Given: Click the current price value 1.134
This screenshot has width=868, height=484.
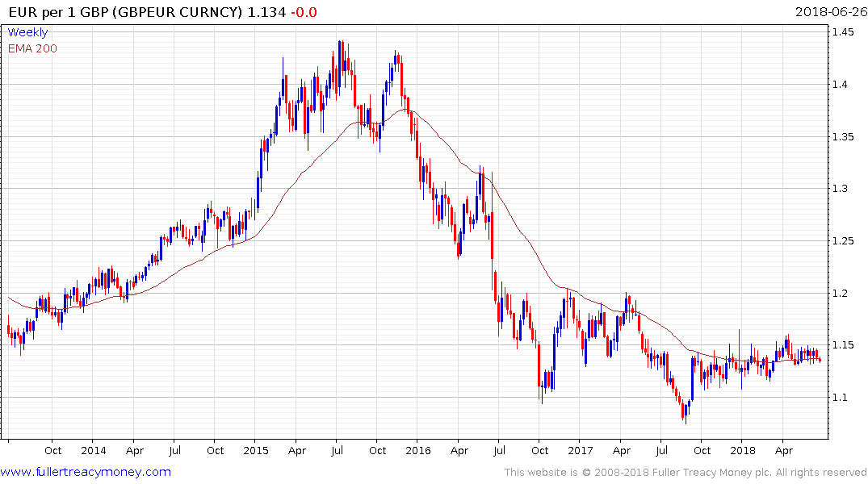Looking at the screenshot, I should pyautogui.click(x=266, y=12).
